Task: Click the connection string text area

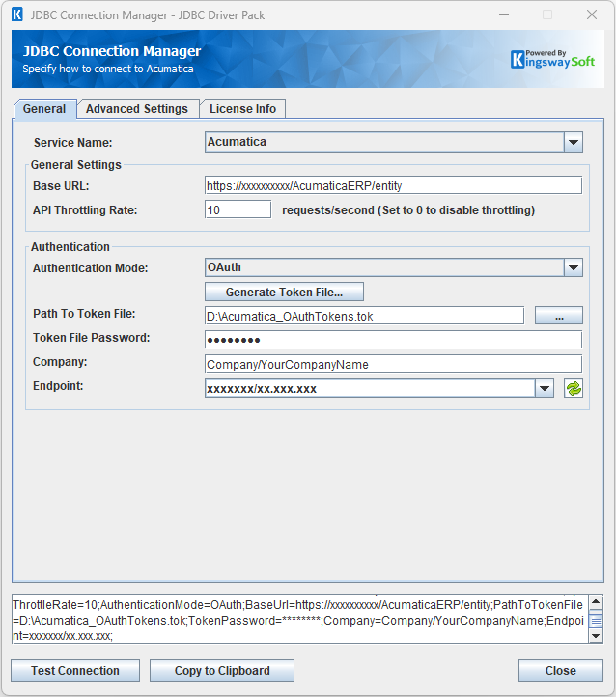Action: [299, 619]
